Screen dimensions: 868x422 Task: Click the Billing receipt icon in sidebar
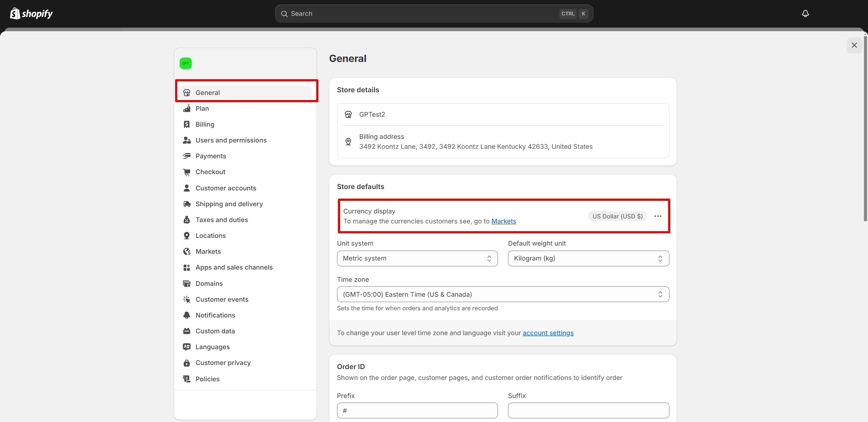(186, 124)
